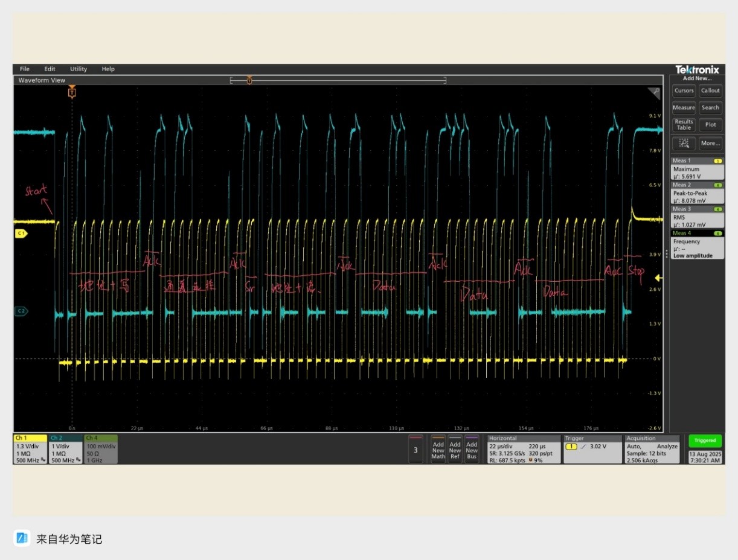Image resolution: width=738 pixels, height=560 pixels.
Task: Click the date and time badge
Action: [705, 456]
